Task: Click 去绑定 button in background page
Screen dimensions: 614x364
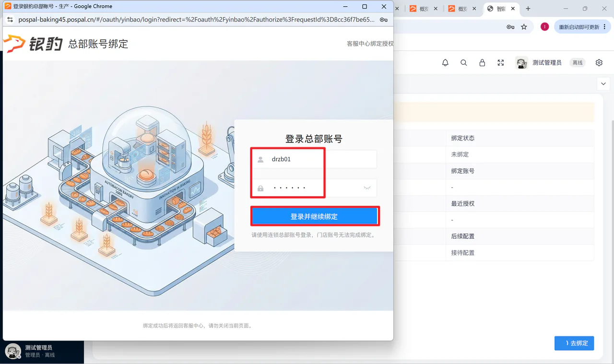Action: (x=574, y=343)
